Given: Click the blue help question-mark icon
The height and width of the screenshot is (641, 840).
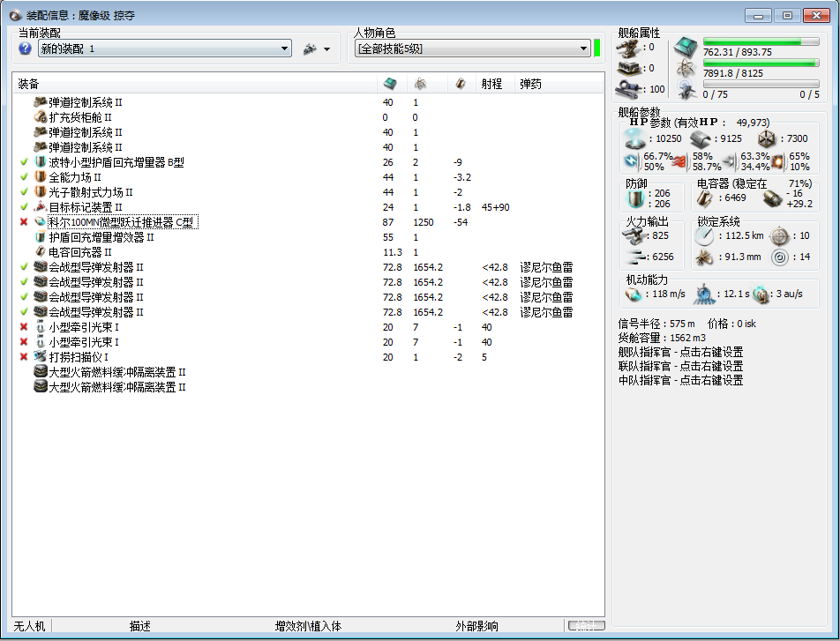Looking at the screenshot, I should (25, 48).
